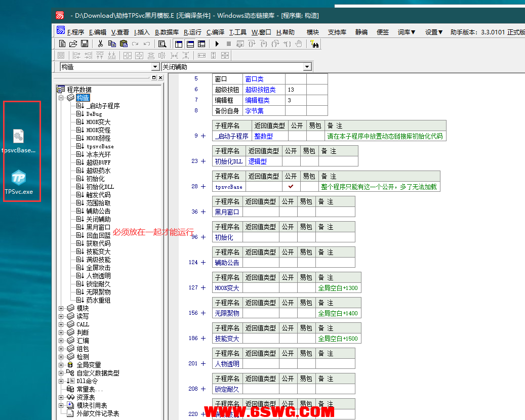Viewport: 525px width, 420px height.
Task: Expand the 汇编 tree node
Action: pyautogui.click(x=61, y=341)
